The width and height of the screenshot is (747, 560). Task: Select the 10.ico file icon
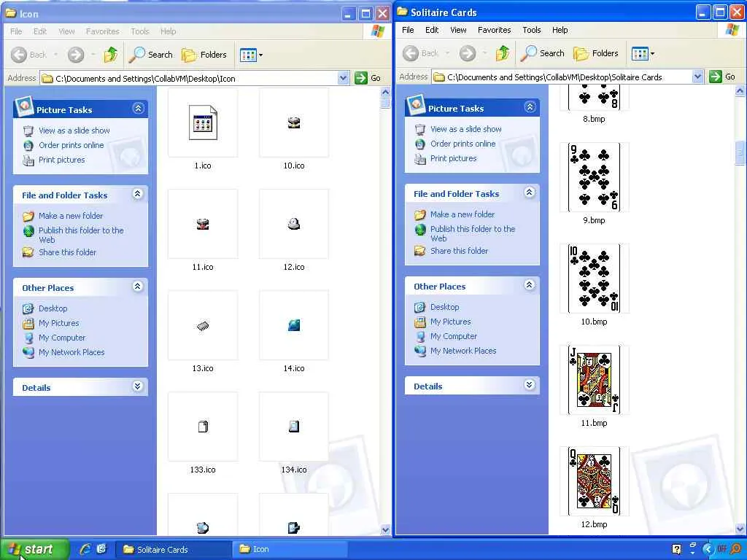(294, 122)
